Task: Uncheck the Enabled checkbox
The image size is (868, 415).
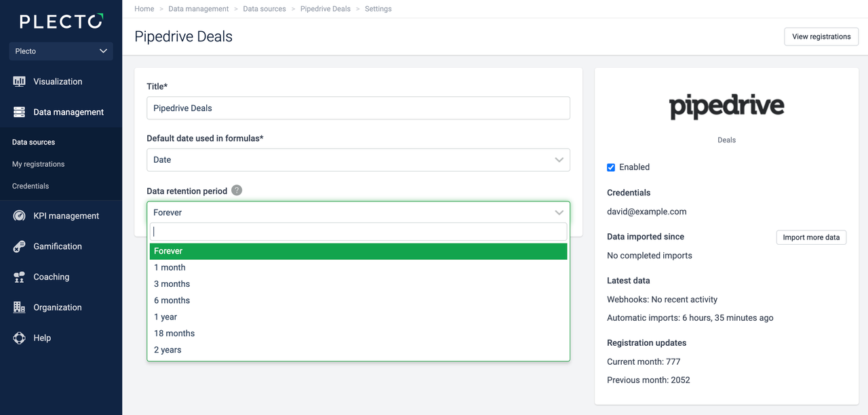Action: click(x=611, y=167)
